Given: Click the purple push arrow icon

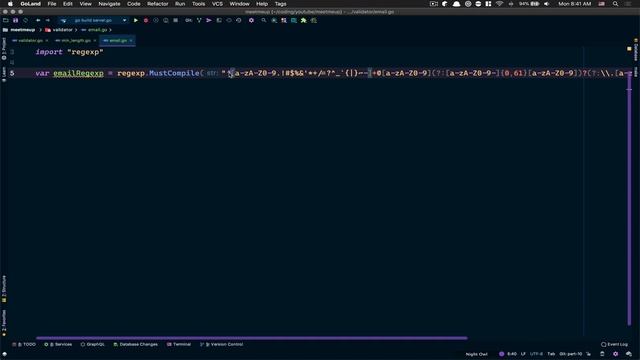Looking at the screenshot, I should pyautogui.click(x=209, y=20).
